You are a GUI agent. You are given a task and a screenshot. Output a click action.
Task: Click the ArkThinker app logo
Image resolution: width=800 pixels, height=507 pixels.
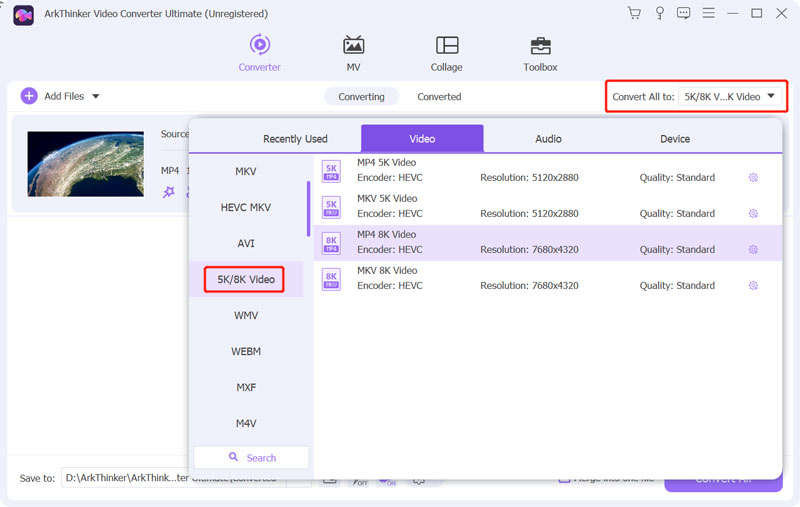[x=23, y=15]
